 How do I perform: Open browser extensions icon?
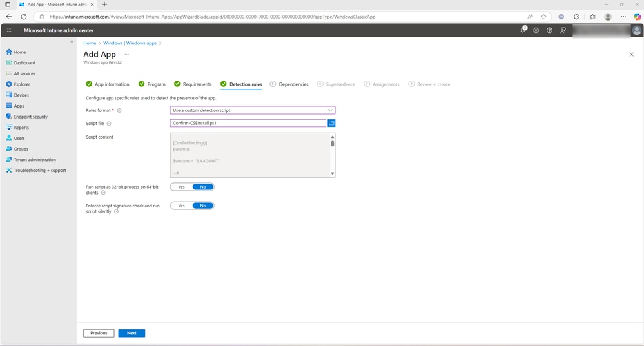click(576, 17)
